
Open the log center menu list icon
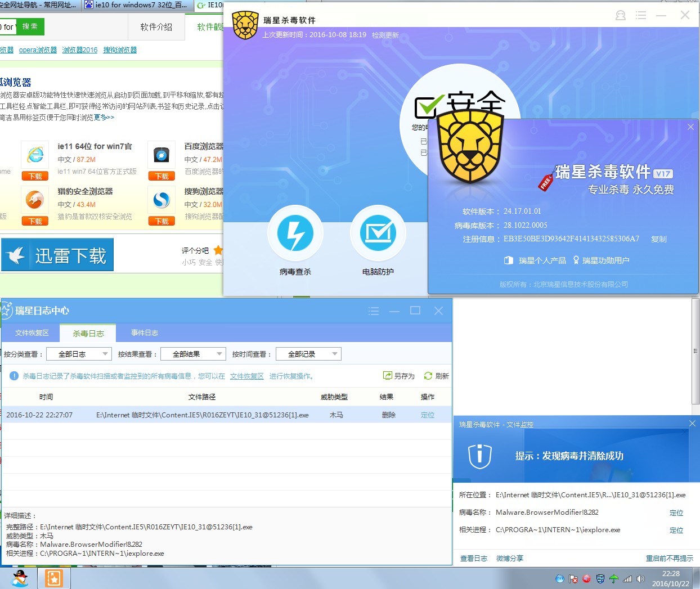tap(374, 311)
